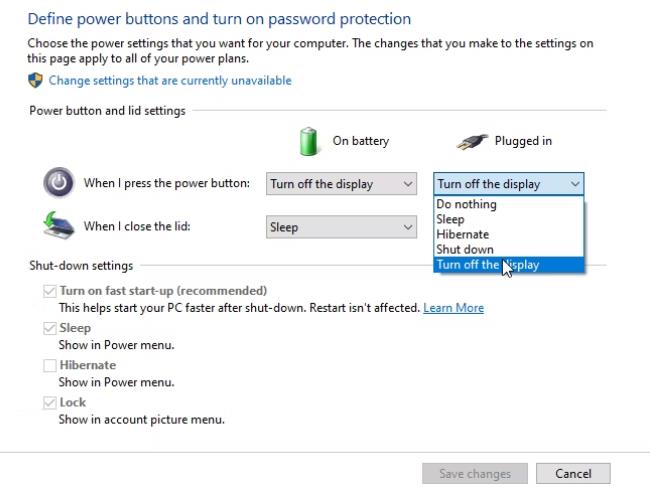Choose Sleep in the open dropdown list

pos(509,219)
